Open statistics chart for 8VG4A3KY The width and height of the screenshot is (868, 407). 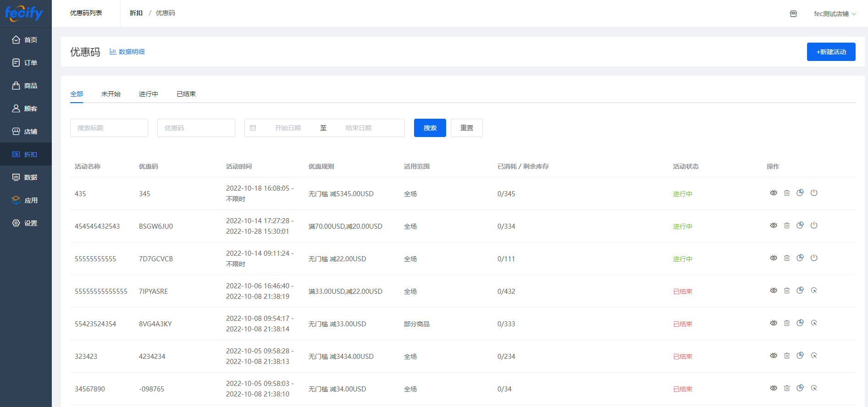click(x=800, y=323)
